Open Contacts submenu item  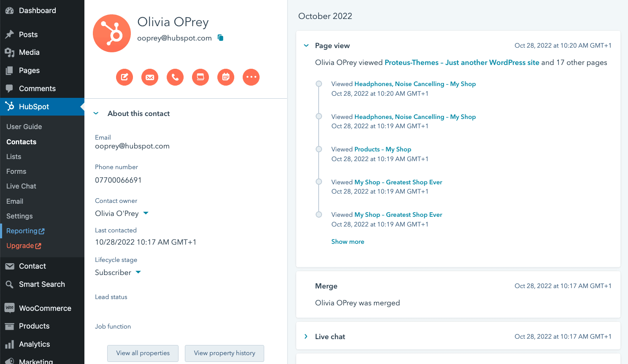pyautogui.click(x=22, y=142)
